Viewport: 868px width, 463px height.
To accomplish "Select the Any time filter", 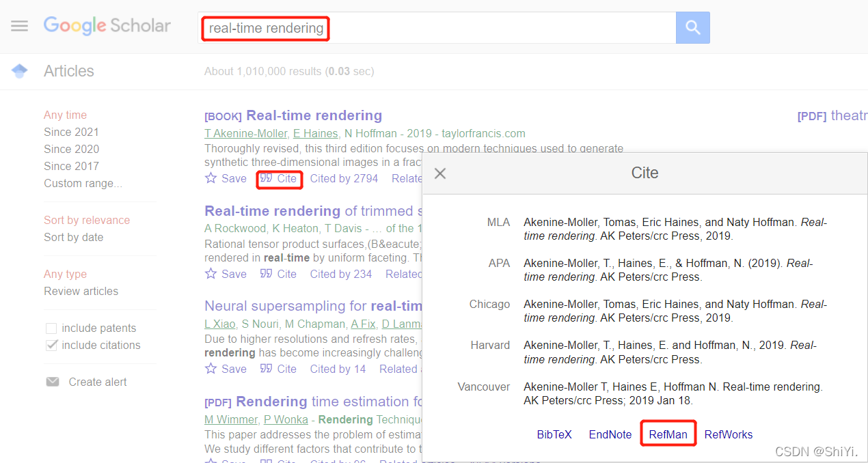I will pos(66,115).
